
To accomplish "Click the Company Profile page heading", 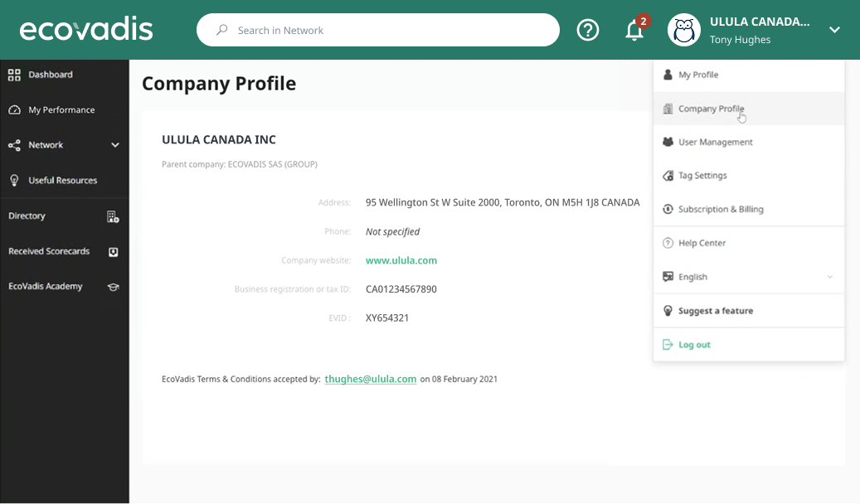I will coord(219,84).
